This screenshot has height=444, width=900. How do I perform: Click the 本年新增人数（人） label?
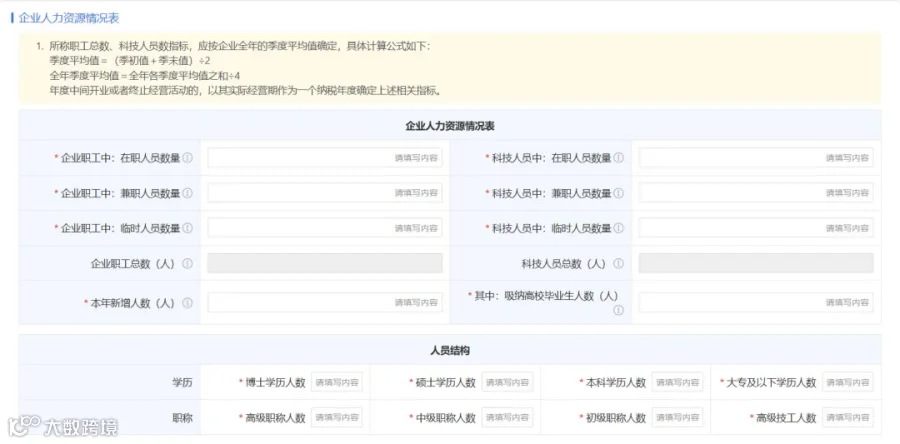click(135, 303)
